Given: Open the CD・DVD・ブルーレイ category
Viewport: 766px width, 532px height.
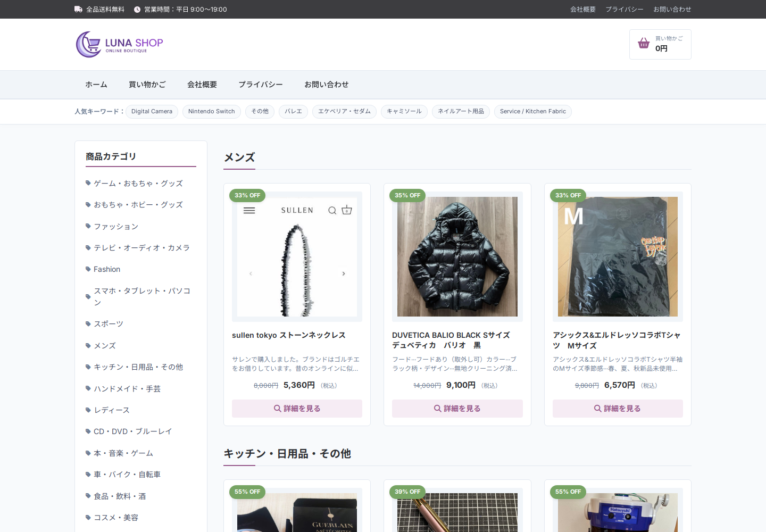Looking at the screenshot, I should 133,431.
